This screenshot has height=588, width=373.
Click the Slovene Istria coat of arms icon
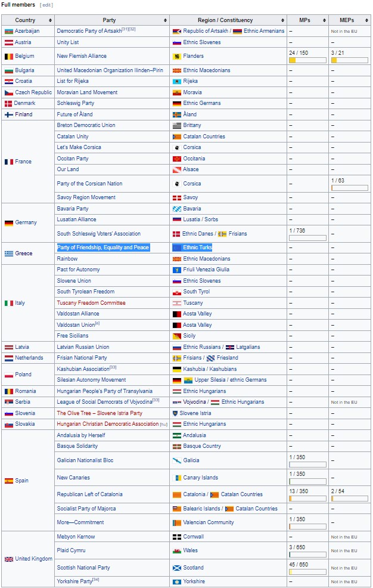coord(175,413)
